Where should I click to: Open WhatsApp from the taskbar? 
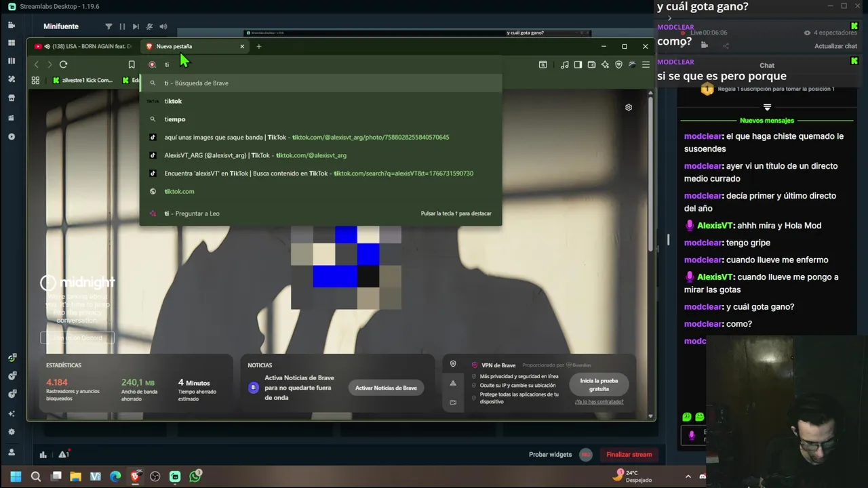(x=195, y=476)
